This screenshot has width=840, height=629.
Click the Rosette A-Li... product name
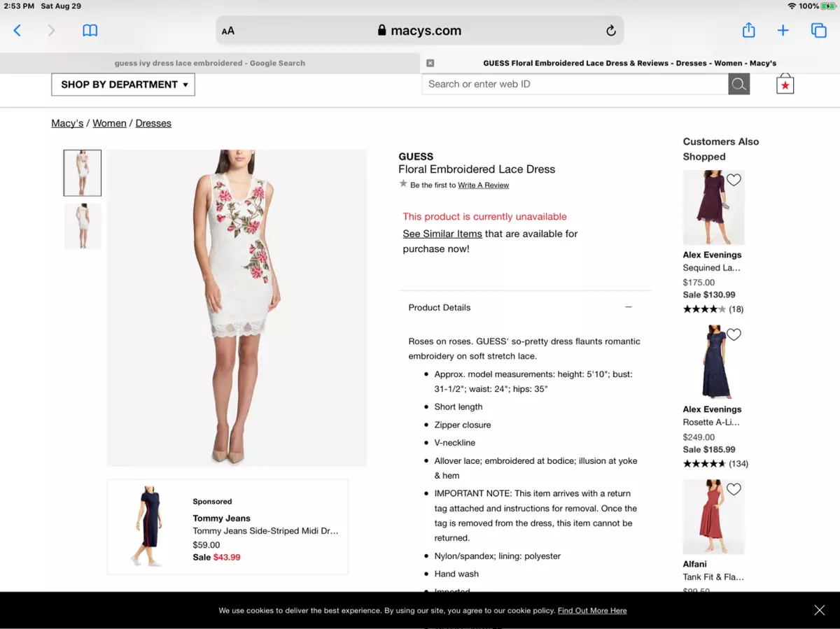pos(711,423)
